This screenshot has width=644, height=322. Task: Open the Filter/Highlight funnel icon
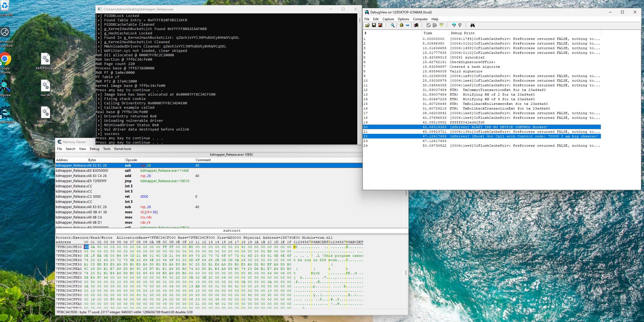point(454,25)
